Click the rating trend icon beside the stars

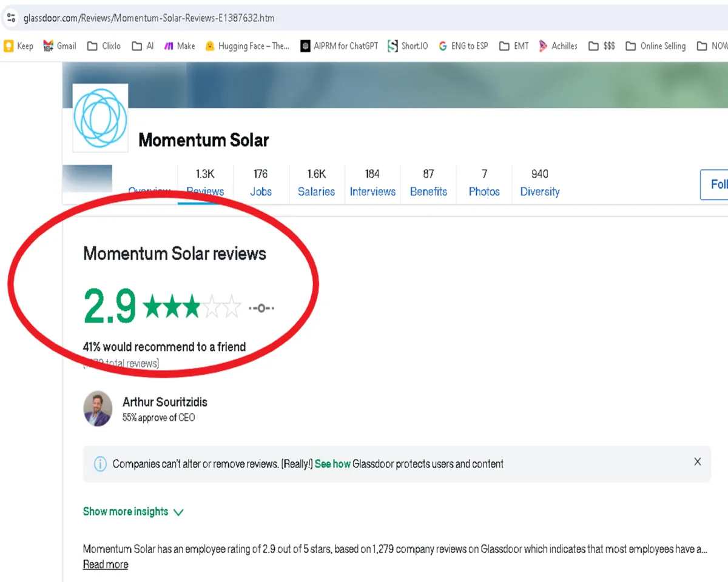[261, 308]
